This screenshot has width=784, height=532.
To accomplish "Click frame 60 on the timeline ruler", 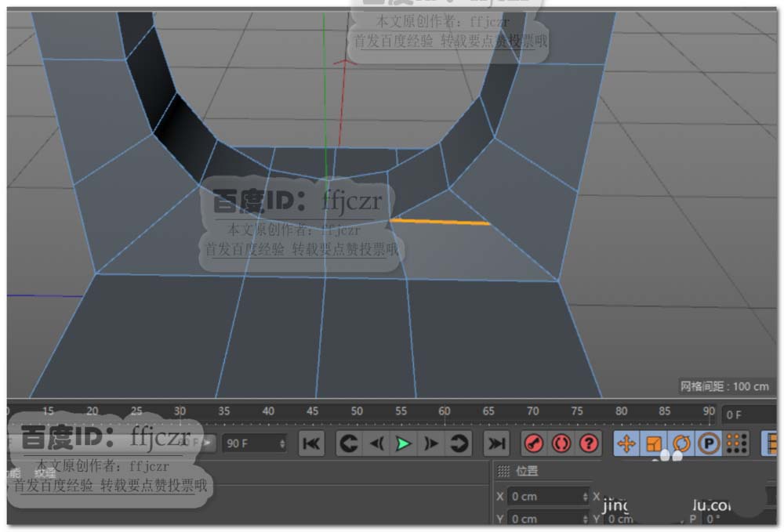I will click(x=444, y=411).
